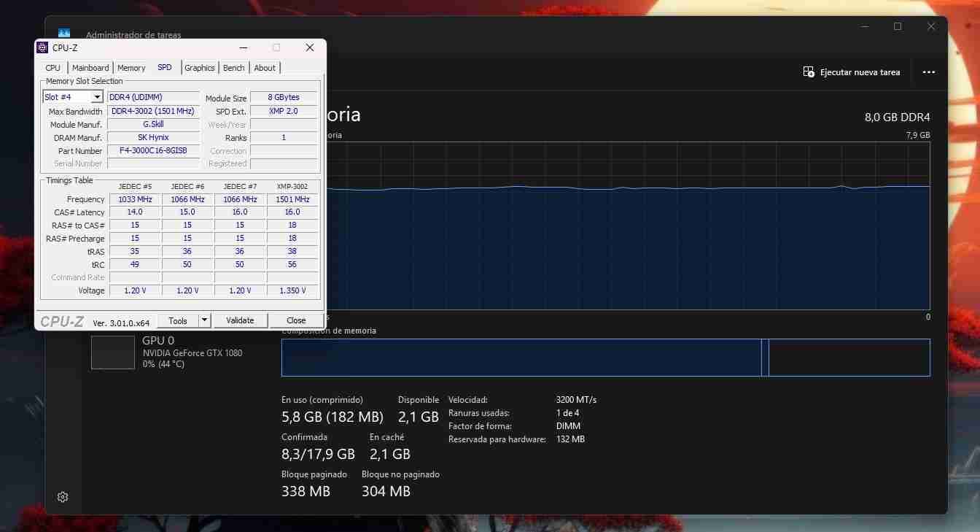Image resolution: width=980 pixels, height=532 pixels.
Task: Open Task Manager settings gear
Action: pos(63,497)
